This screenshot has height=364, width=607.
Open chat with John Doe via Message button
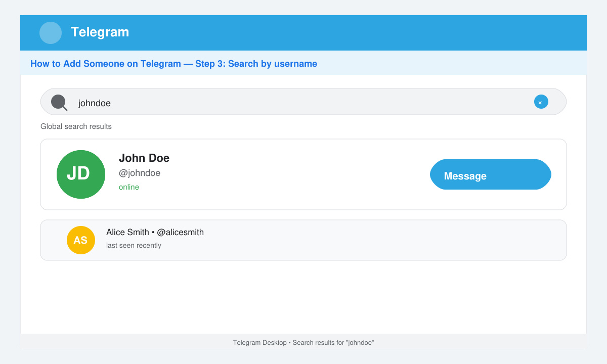[x=491, y=174]
